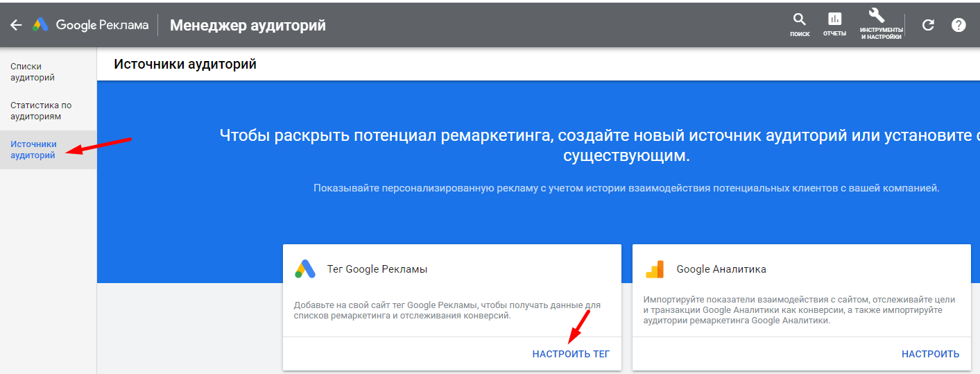Click the remarketing banner headline
The height and width of the screenshot is (374, 980).
coord(599,145)
